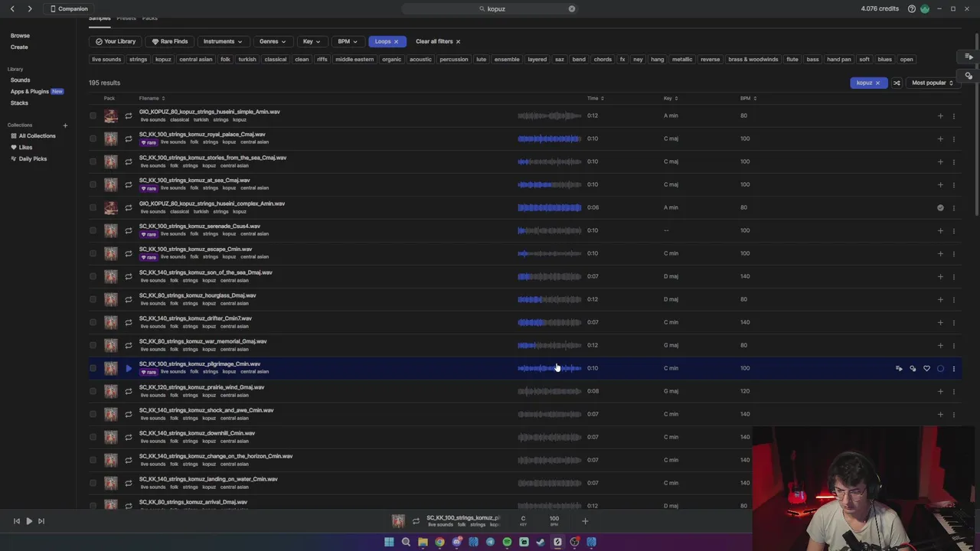Remove the kopuz search chip

coord(877,83)
